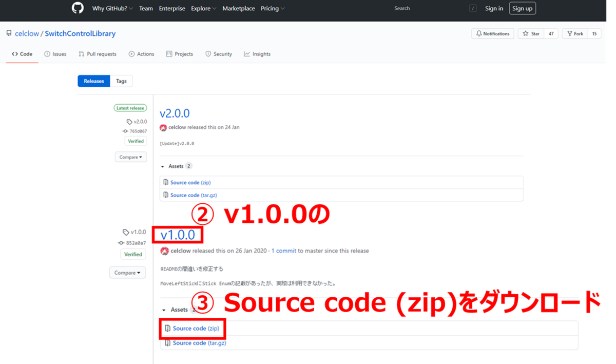Image resolution: width=616 pixels, height=364 pixels.
Task: Click the Verified badge under v1.0.0
Action: click(x=133, y=254)
